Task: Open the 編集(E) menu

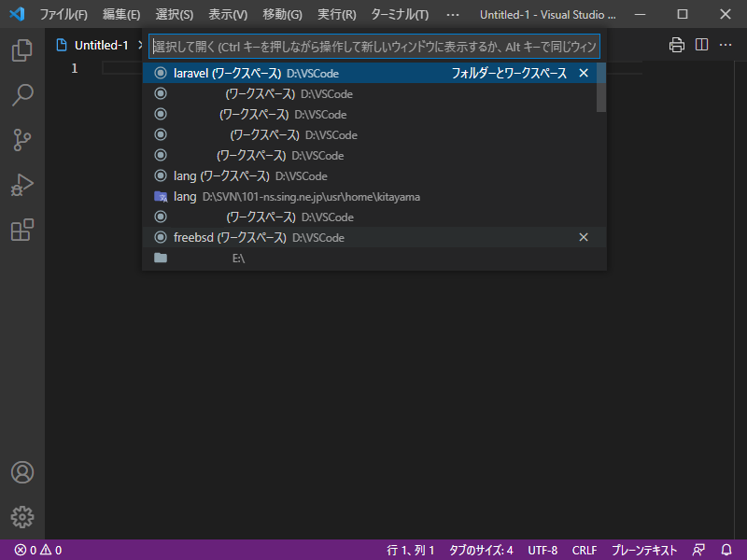Action: coord(121,14)
